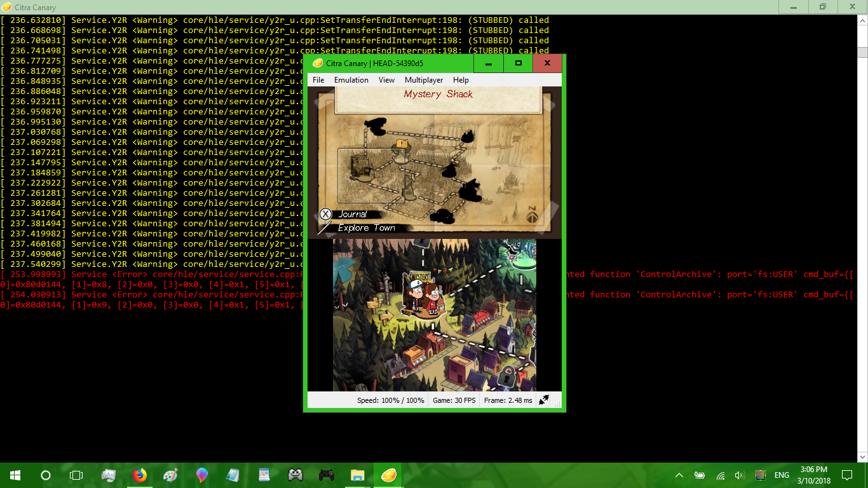This screenshot has height=488, width=868.
Task: Minimize the Citra Canary HEAD-54390d5 emulator window
Action: (x=489, y=63)
